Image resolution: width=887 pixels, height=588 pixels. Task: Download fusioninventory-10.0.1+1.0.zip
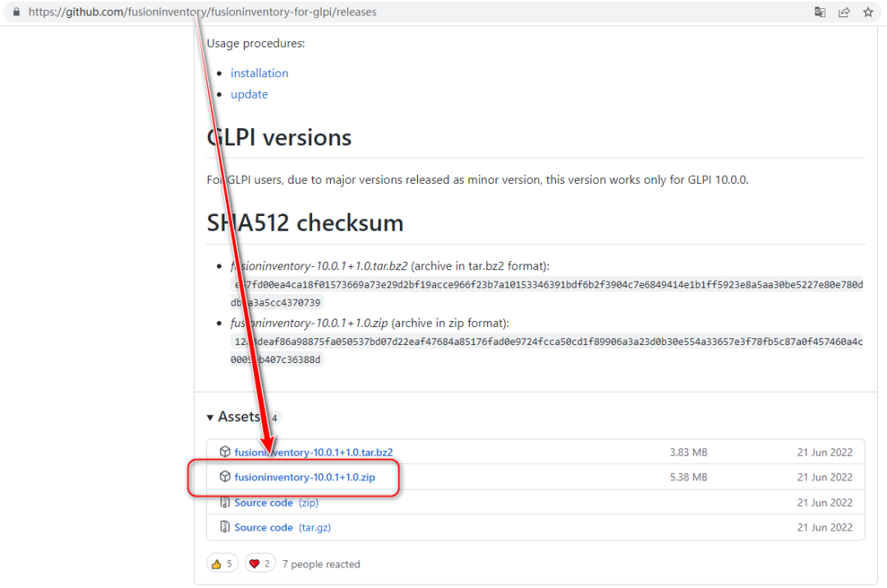pyautogui.click(x=304, y=477)
